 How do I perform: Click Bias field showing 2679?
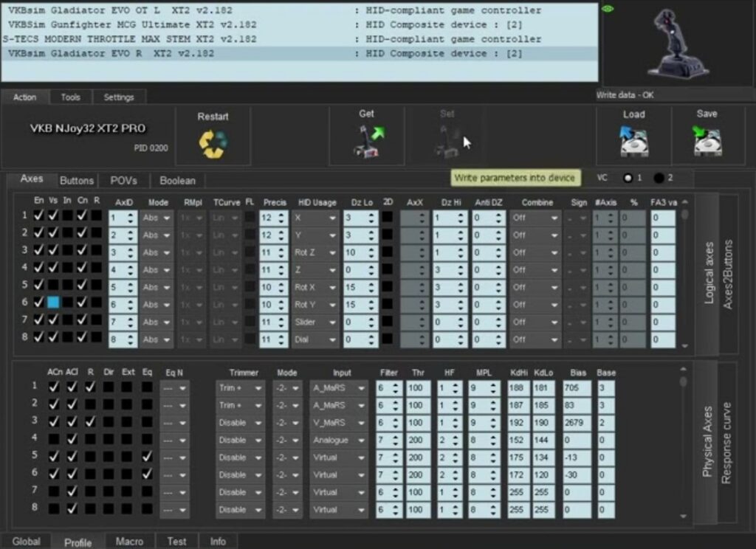(577, 423)
